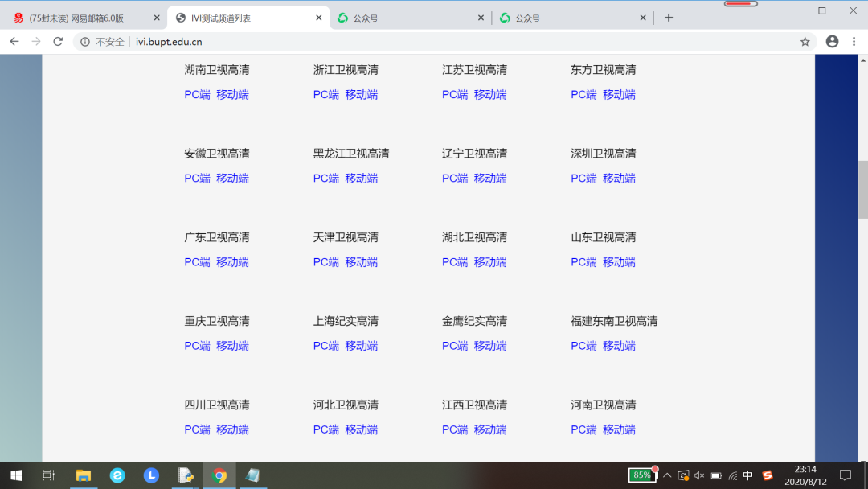Open the clock showing 23:14
This screenshot has width=868, height=489.
coord(805,475)
